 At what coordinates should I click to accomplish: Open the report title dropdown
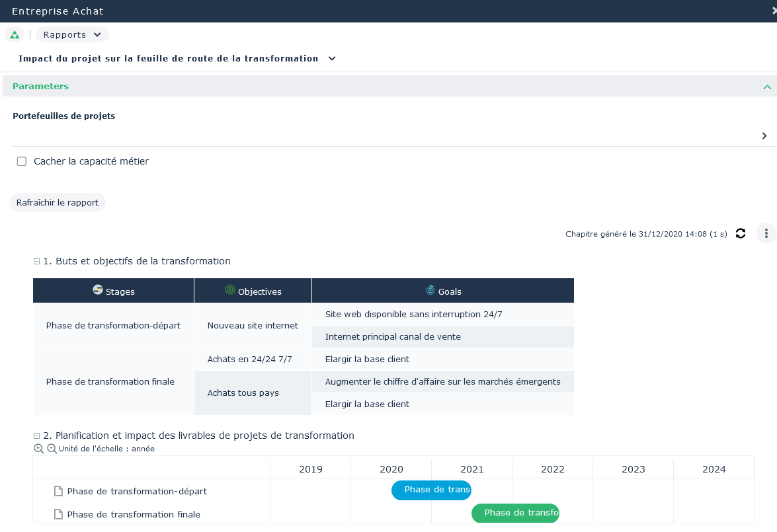click(332, 58)
